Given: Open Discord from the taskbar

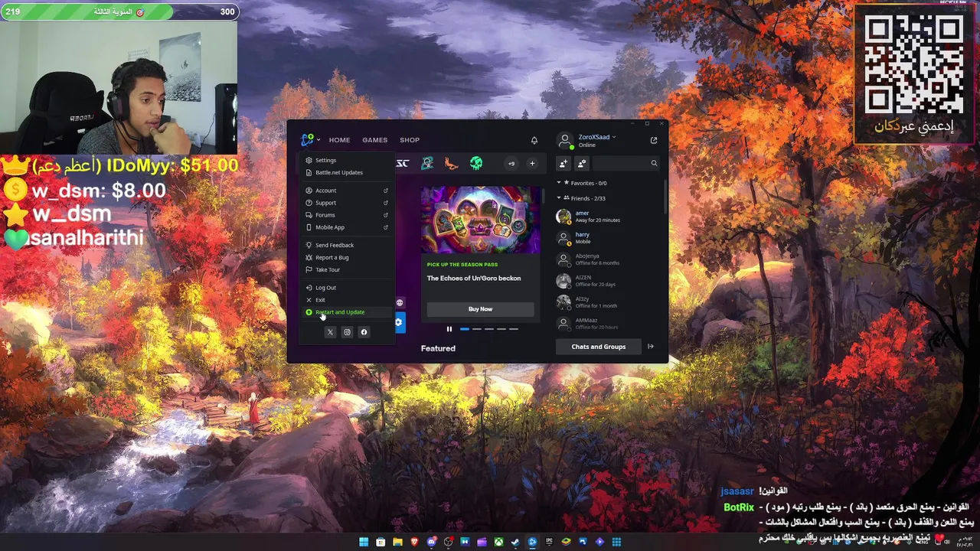Looking at the screenshot, I should tap(431, 542).
